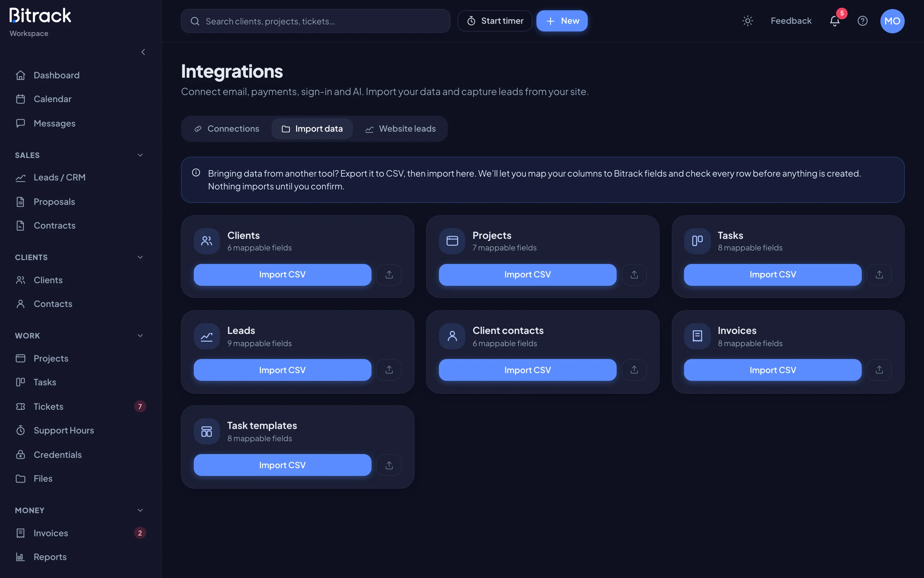
Task: Open the MO user avatar menu
Action: [892, 21]
